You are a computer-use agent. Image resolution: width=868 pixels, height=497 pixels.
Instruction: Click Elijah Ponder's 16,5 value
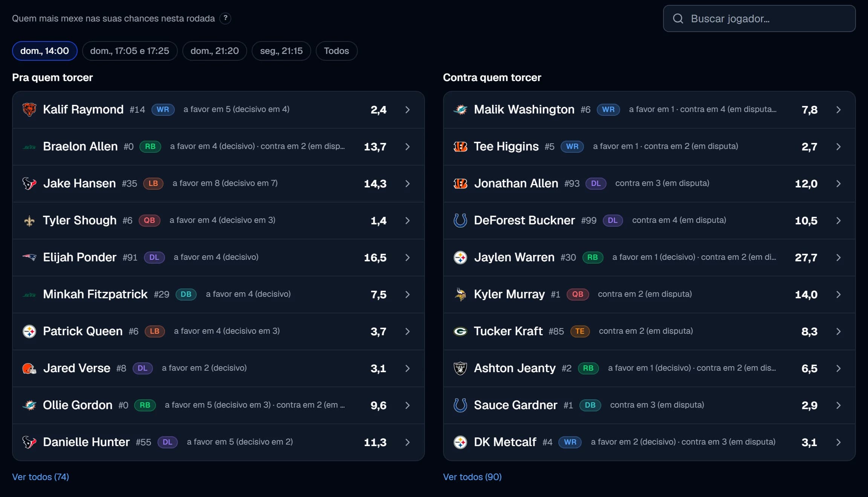(x=375, y=257)
